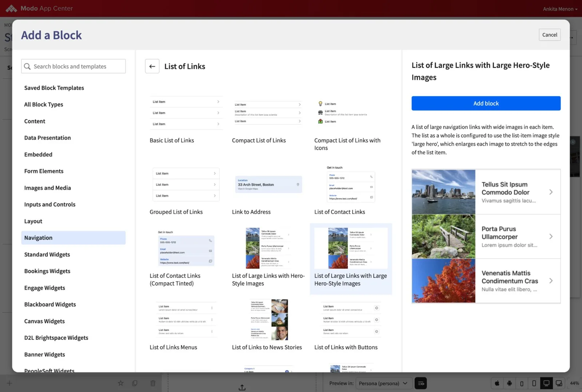This screenshot has width=582, height=392.
Task: Pick List of Contact Links (Compact Tinted)
Action: [186, 259]
